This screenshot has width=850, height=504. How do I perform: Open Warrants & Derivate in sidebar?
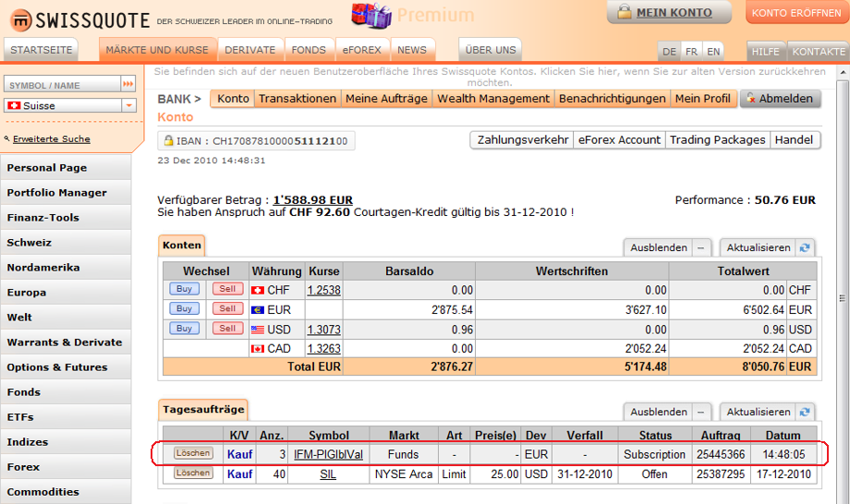[x=66, y=342]
